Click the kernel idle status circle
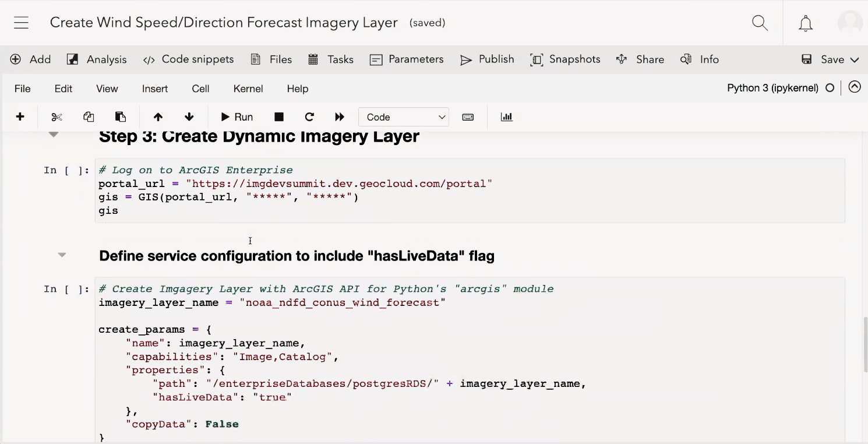The image size is (868, 444). click(830, 88)
